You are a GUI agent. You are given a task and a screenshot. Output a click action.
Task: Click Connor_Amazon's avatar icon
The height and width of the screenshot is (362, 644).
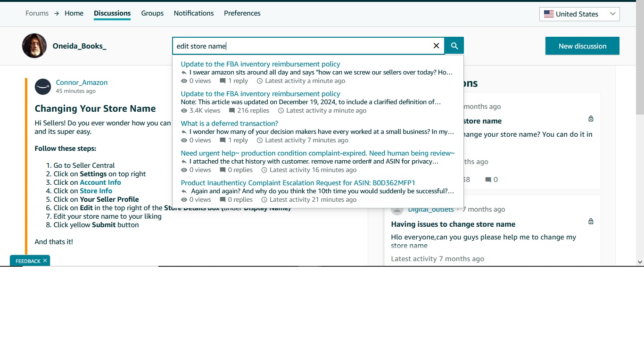click(43, 87)
